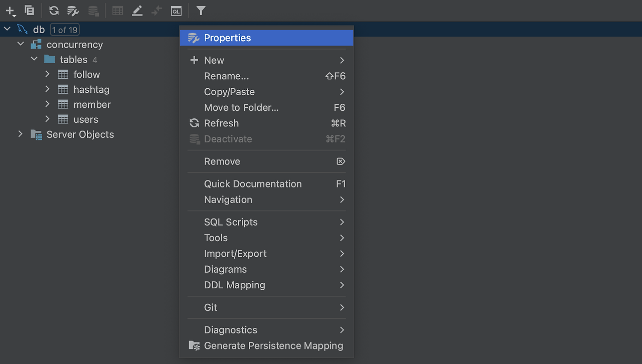Select the member table in the tree
The height and width of the screenshot is (364, 642).
[x=92, y=105]
